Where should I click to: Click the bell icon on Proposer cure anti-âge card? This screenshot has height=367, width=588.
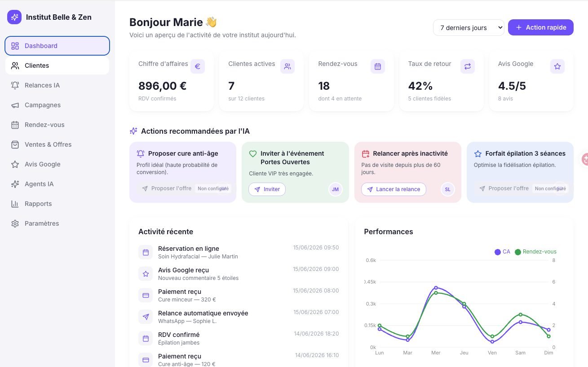tap(141, 153)
